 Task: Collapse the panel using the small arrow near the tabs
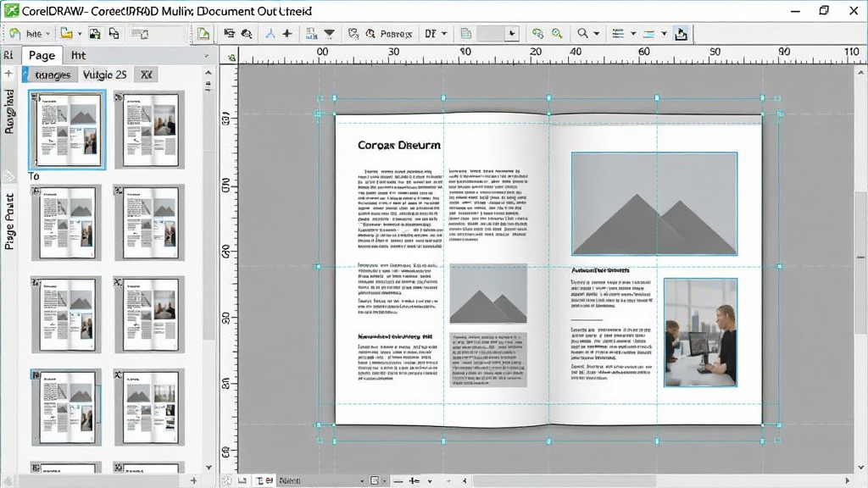207,56
